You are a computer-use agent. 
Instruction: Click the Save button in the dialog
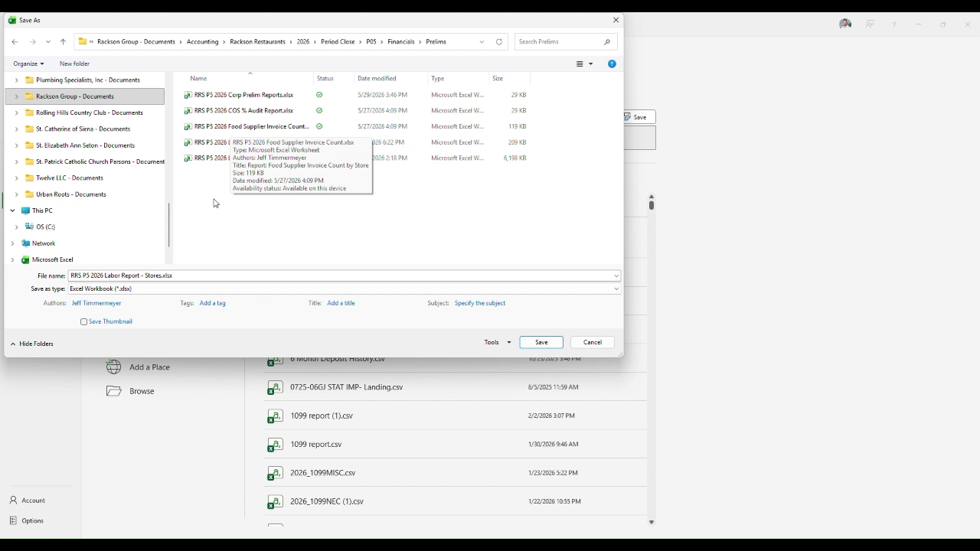point(541,342)
